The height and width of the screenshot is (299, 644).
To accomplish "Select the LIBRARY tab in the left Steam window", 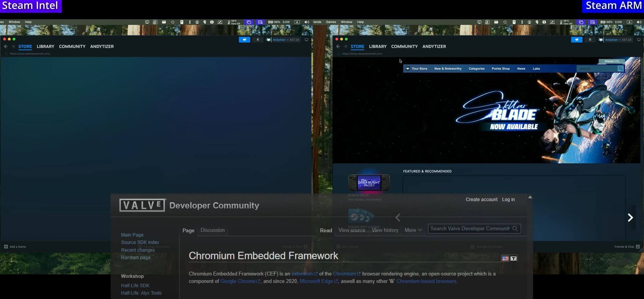I will click(x=45, y=47).
